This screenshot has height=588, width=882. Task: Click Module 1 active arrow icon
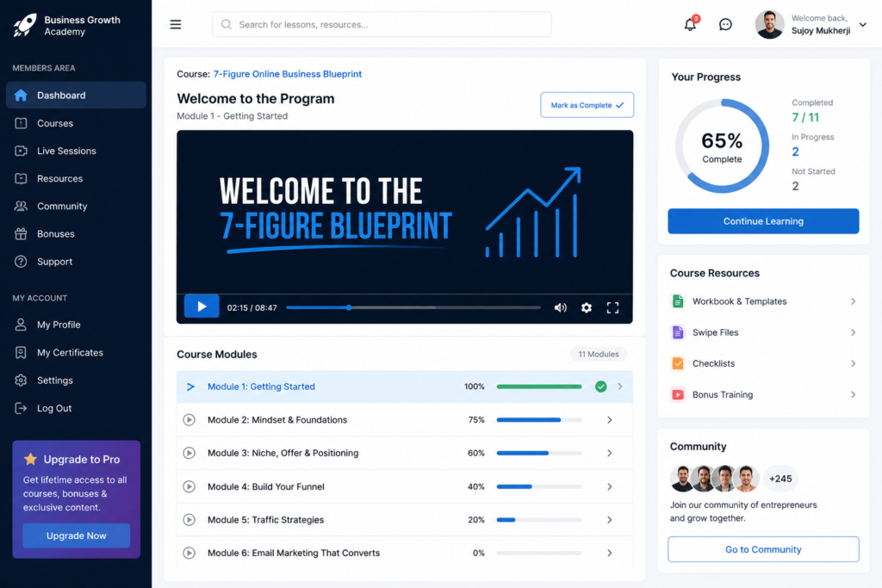point(190,387)
